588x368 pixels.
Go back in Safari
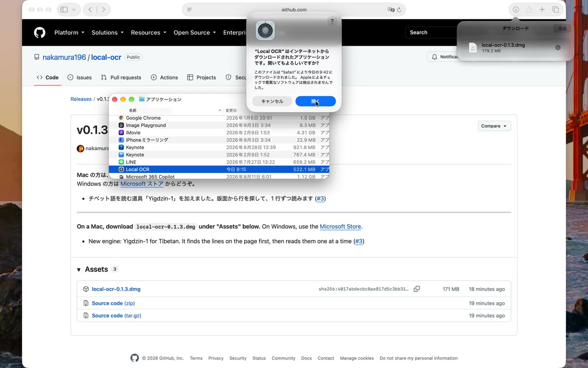91,9
